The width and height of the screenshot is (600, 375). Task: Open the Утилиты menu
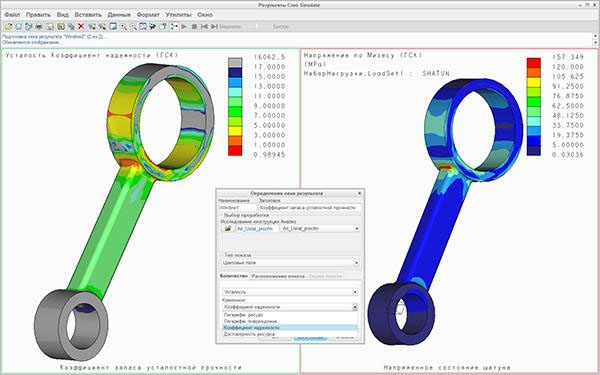click(x=178, y=15)
